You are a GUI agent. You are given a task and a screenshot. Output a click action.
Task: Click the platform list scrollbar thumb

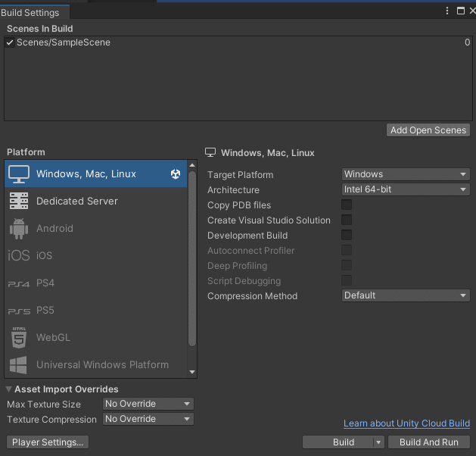coord(192,259)
